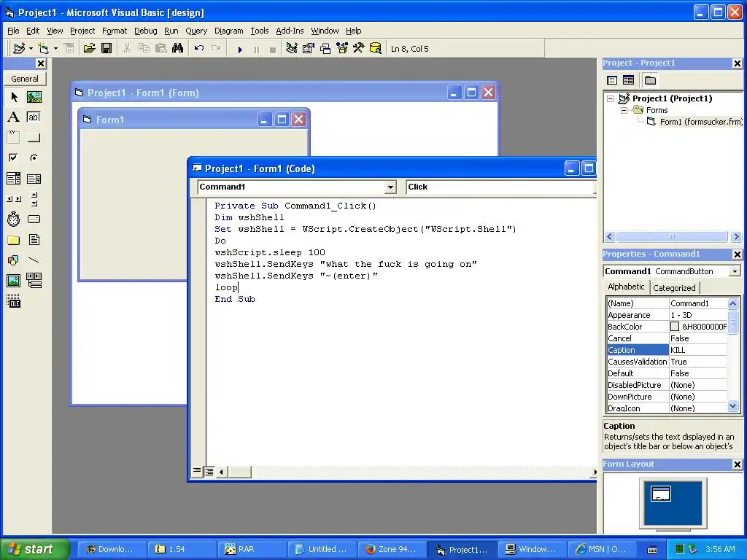The image size is (747, 560).
Task: Select the ListBox control in toolbox
Action: [34, 179]
